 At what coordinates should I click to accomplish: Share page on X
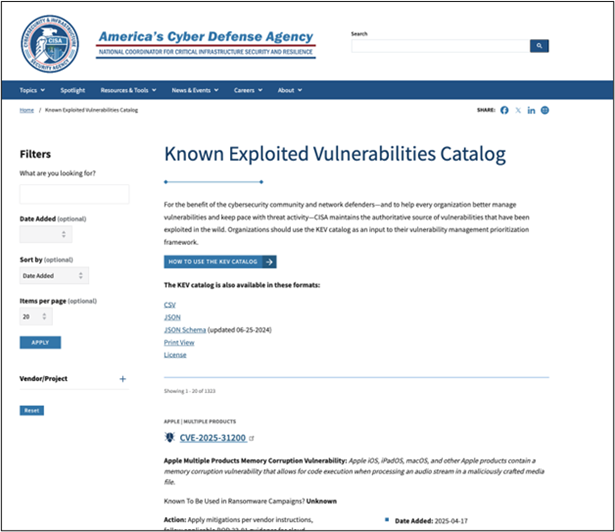[518, 110]
